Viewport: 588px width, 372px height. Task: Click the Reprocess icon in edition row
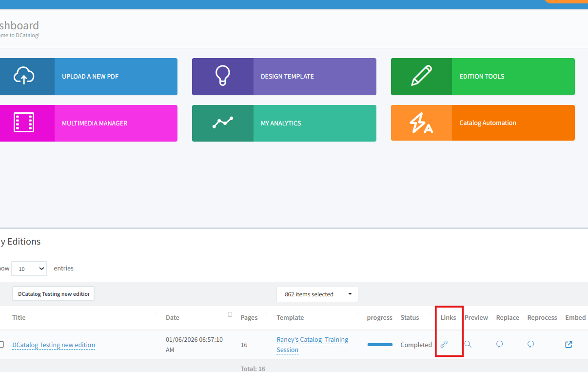[x=530, y=344]
